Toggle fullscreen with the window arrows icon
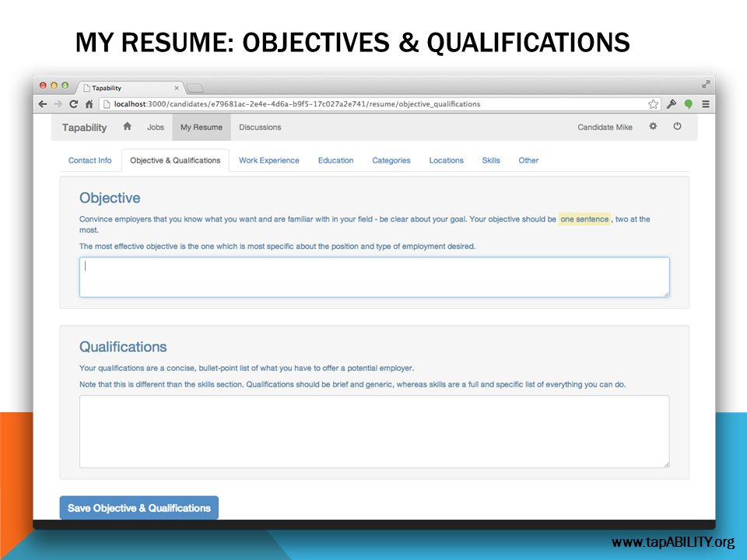The image size is (747, 560). 706,84
